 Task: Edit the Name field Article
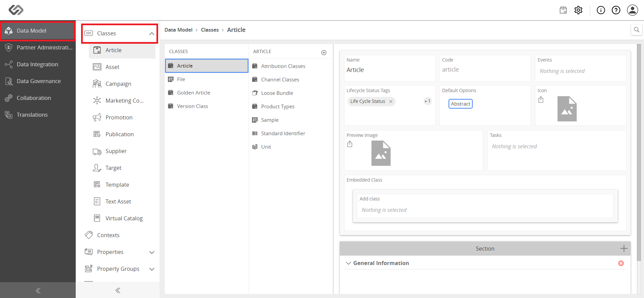pos(390,68)
